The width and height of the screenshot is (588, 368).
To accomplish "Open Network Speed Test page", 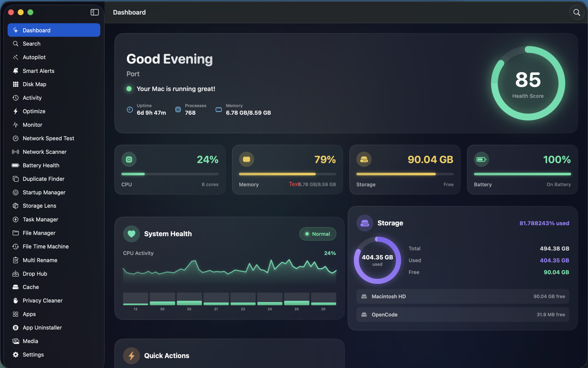I will pyautogui.click(x=54, y=138).
